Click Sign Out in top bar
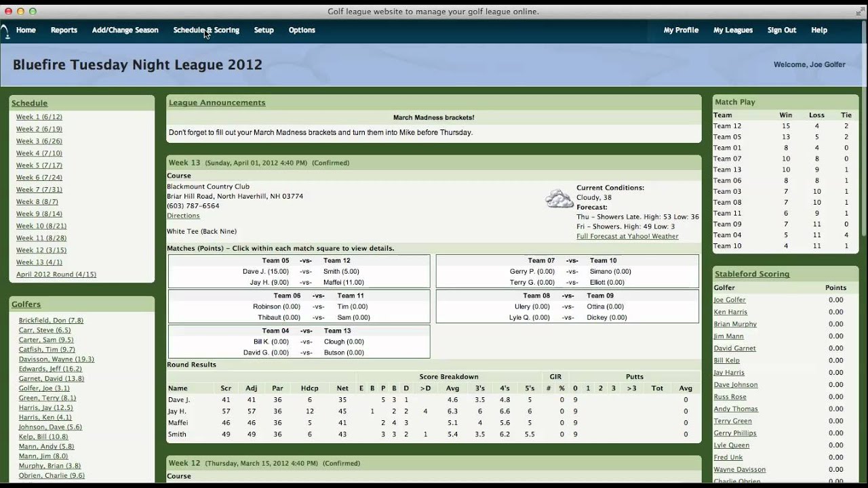This screenshot has height=488, width=868. 781,30
